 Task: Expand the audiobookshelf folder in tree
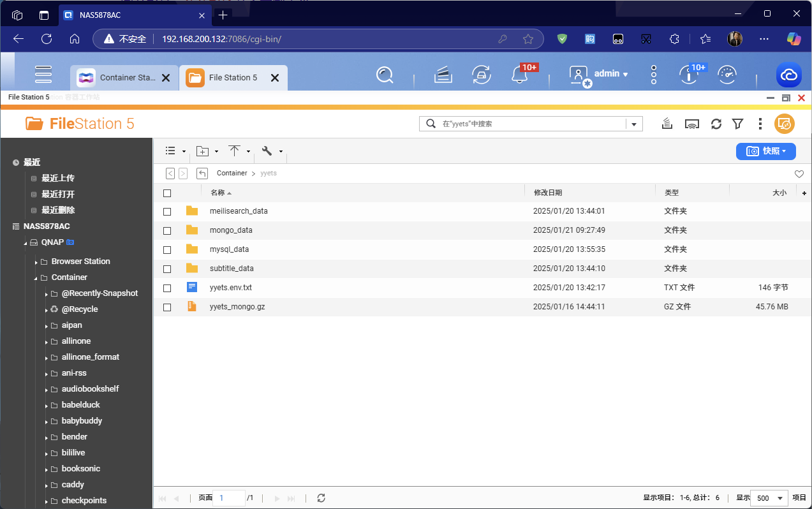point(47,389)
